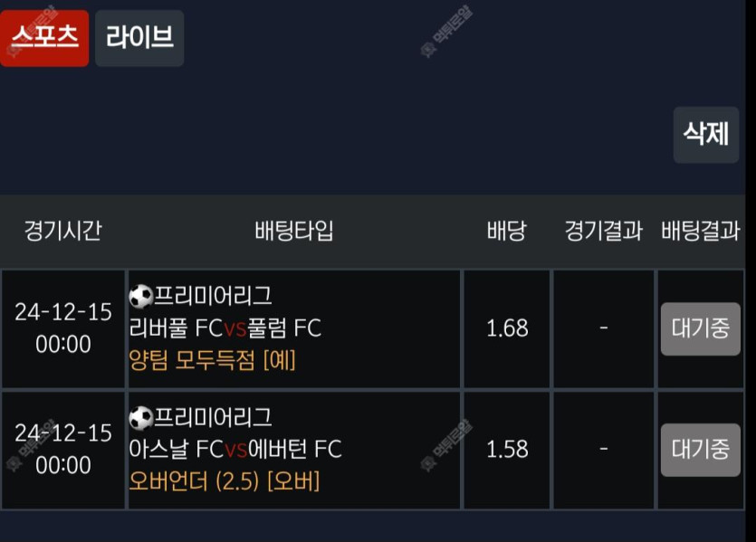Open the 라이브 tab
The width and height of the screenshot is (756, 542).
pos(139,38)
